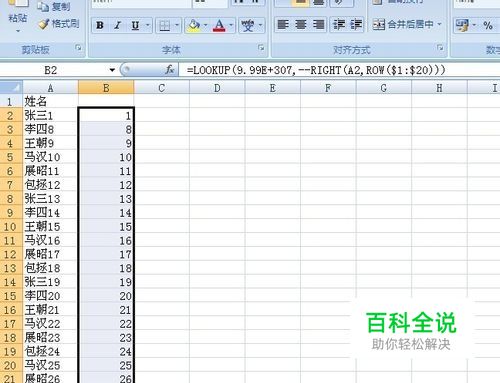Select cell containing 王朝15
The image size is (500, 383).
(x=50, y=227)
